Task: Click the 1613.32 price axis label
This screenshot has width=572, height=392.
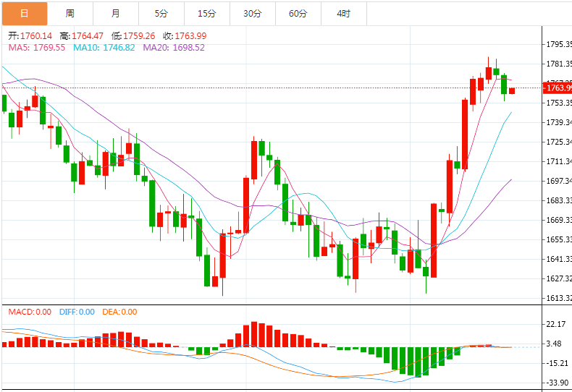Action: [x=558, y=299]
